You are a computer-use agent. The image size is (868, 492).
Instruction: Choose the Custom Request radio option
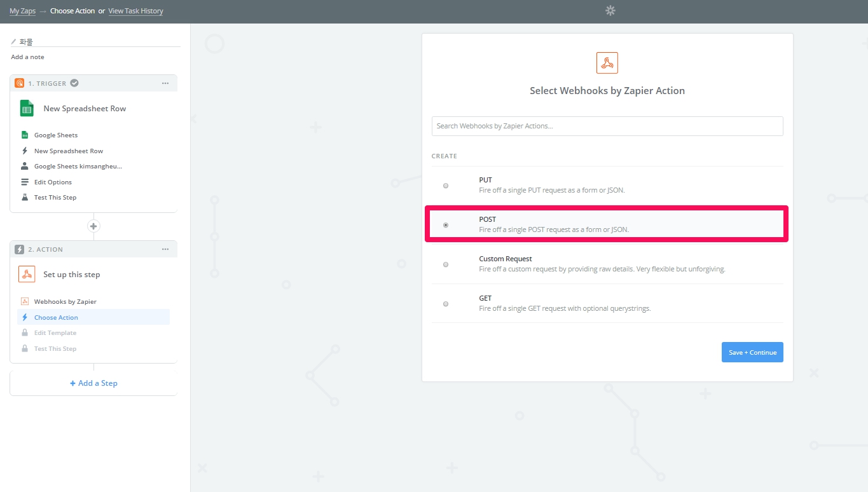click(x=446, y=264)
